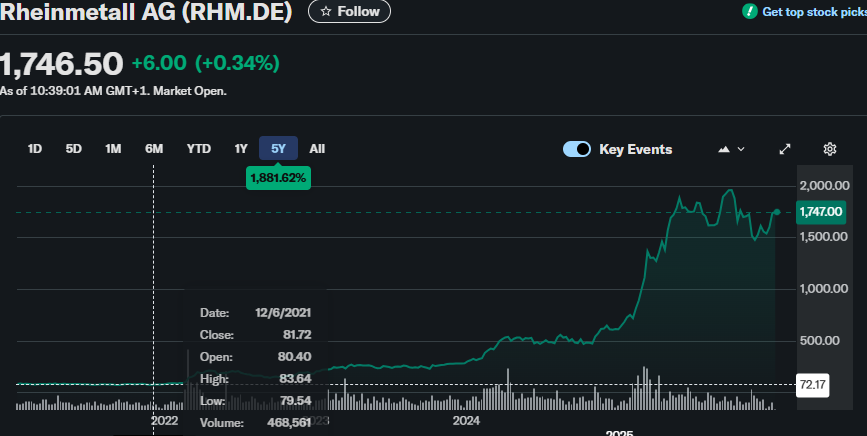
Task: Click the 72.17 crosshair price label
Action: click(812, 384)
